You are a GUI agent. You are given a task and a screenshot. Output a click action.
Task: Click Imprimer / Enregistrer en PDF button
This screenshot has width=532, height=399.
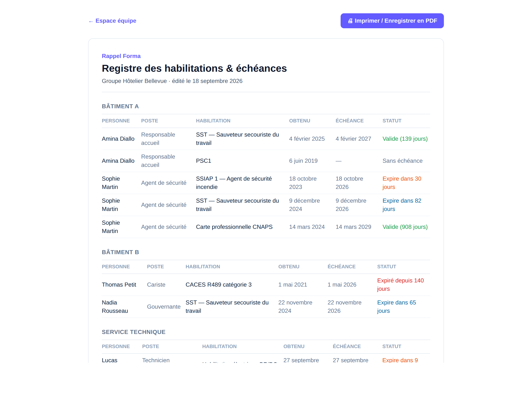tap(392, 21)
